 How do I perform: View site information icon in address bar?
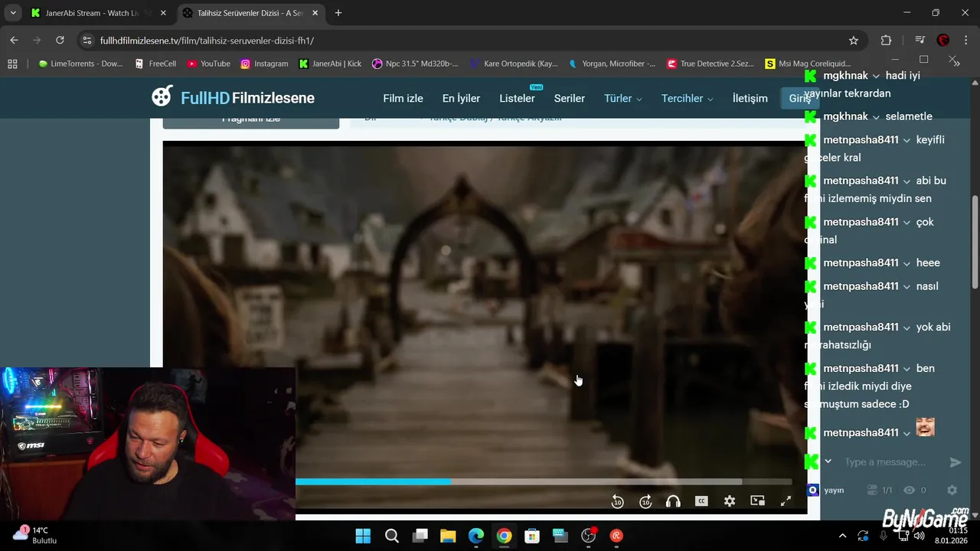87,41
